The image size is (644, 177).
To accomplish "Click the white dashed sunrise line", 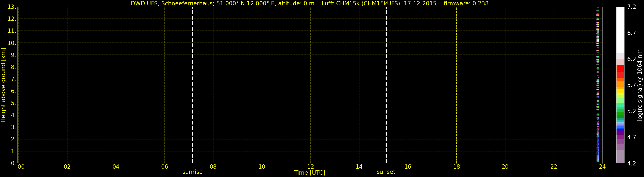I will point(193,85).
